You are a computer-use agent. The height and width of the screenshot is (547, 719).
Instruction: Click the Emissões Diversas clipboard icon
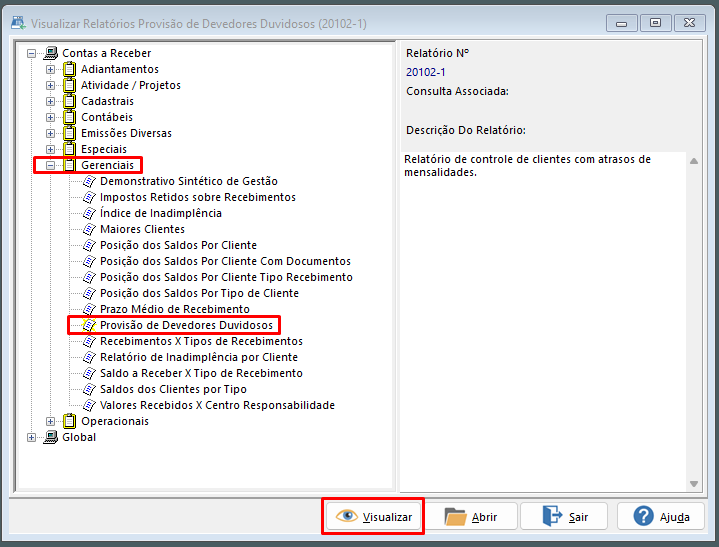pyautogui.click(x=70, y=133)
